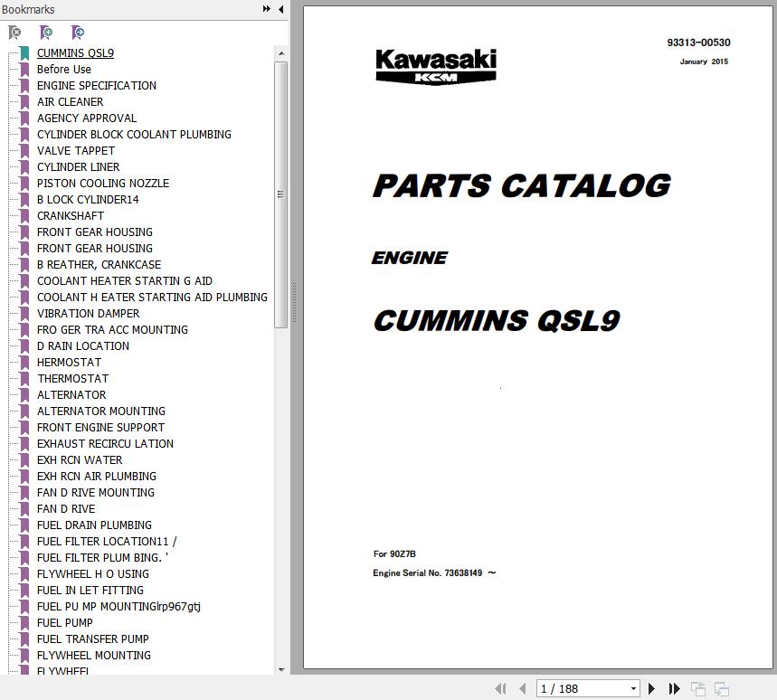
Task: Go to the FUEL PUMP bookmark
Action: click(64, 623)
